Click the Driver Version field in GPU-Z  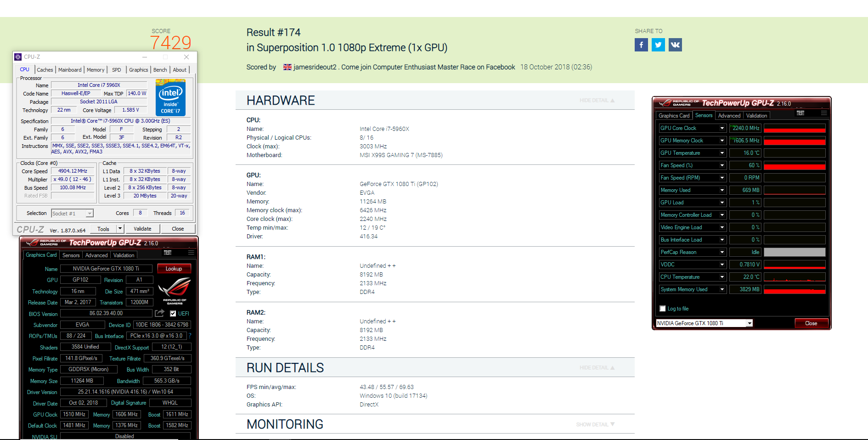125,392
